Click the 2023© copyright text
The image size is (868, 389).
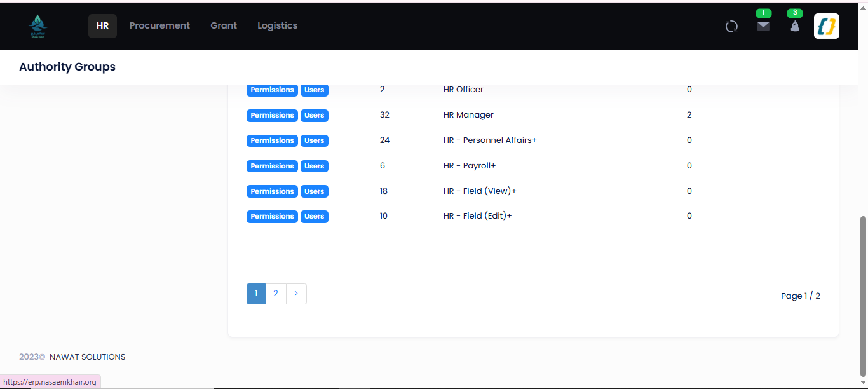point(32,357)
